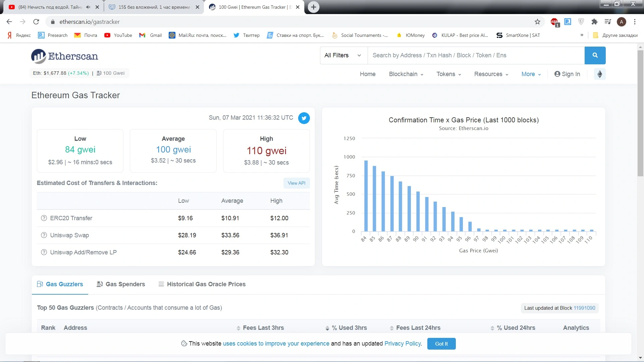This screenshot has height=362, width=644.
Task: Click the Etherscan logo
Action: (65, 56)
